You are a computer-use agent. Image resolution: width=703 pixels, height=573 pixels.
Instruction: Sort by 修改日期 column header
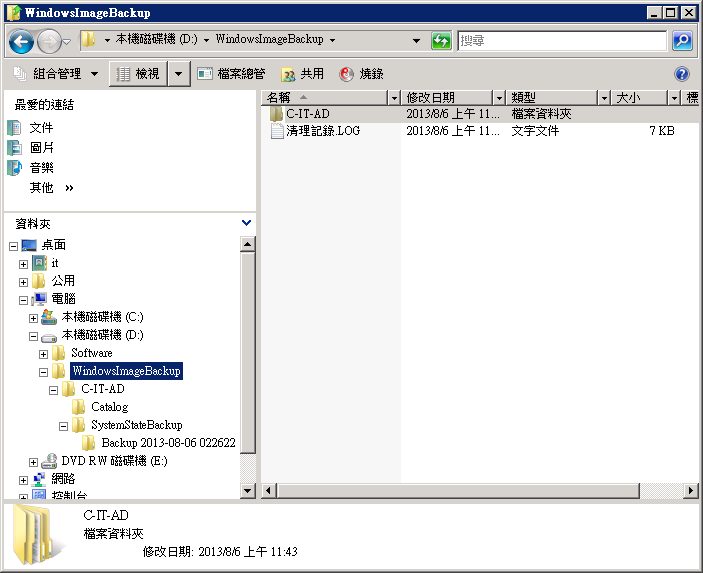[x=447, y=97]
